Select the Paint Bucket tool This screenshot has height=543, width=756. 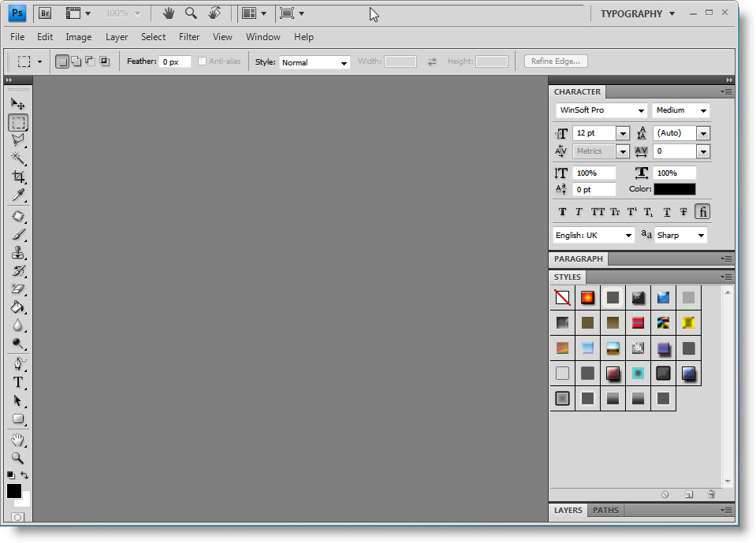17,307
